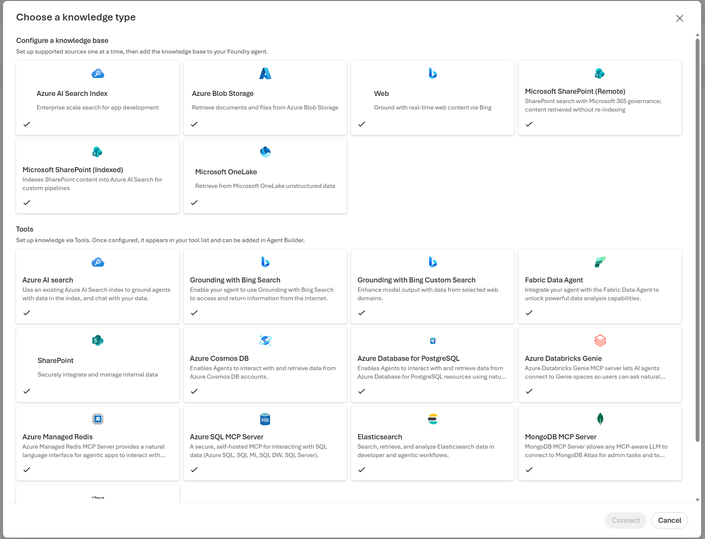Click the Microsoft SharePoint (Indexed) icon
The width and height of the screenshot is (705, 539).
coord(97,151)
